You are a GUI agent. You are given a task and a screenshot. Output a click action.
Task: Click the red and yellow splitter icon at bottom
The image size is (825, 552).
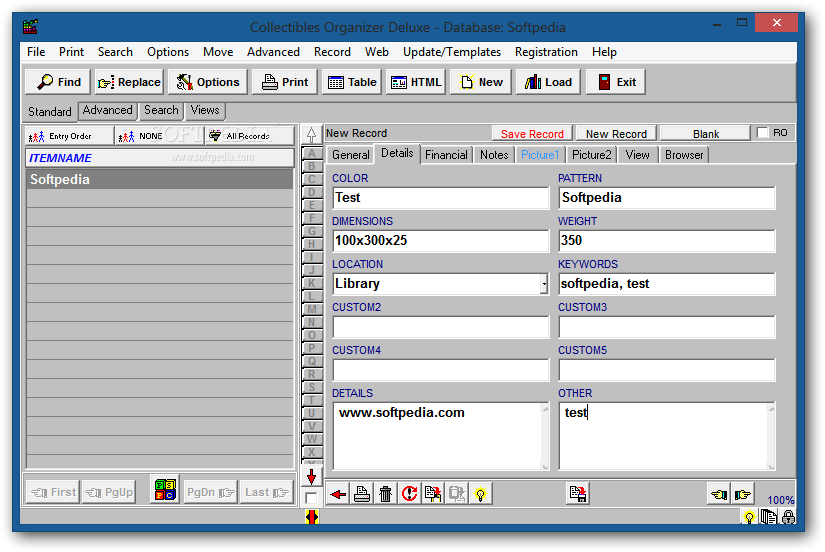coord(311,517)
